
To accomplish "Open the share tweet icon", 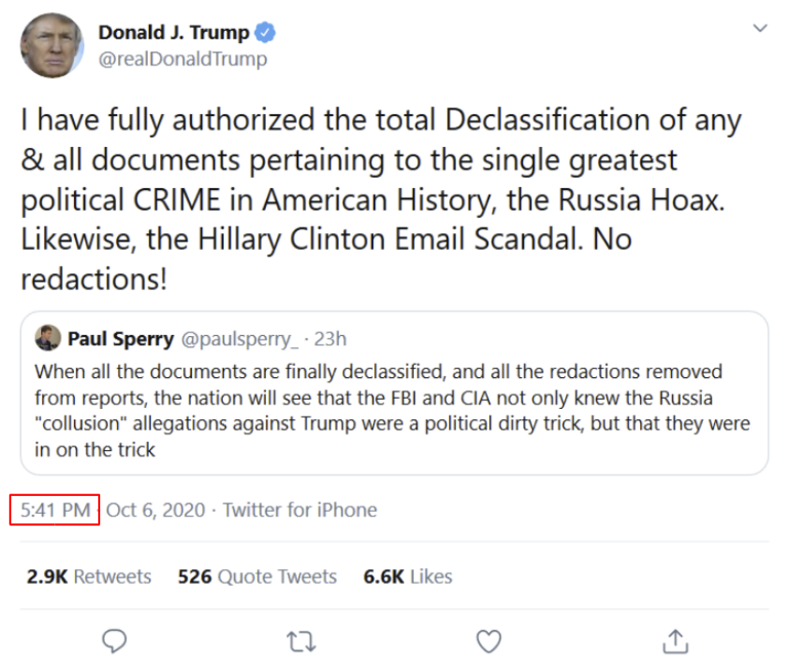I will tap(675, 641).
